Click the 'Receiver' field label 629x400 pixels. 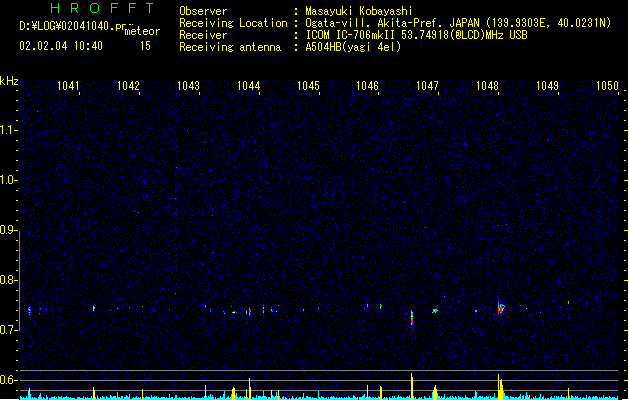(x=203, y=35)
